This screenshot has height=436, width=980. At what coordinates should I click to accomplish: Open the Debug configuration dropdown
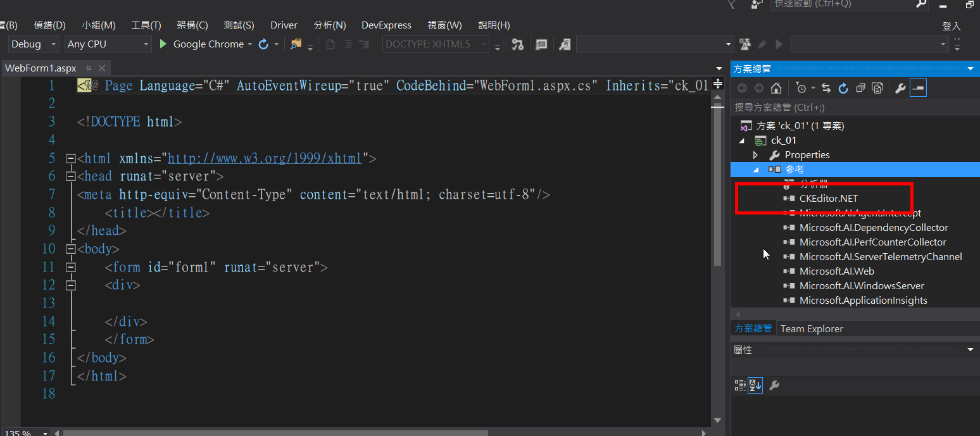pos(34,44)
